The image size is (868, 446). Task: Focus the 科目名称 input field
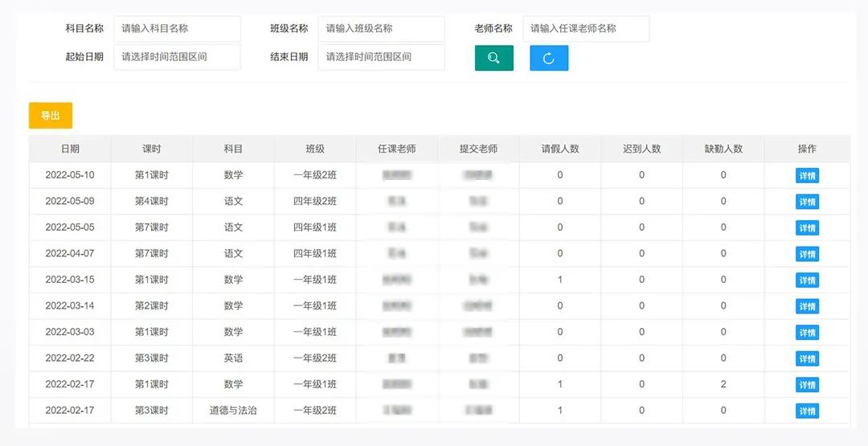coord(177,29)
